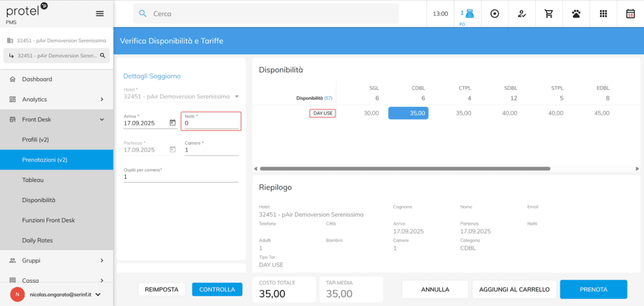
Task: Click the circular target icon in top bar
Action: coord(494,14)
